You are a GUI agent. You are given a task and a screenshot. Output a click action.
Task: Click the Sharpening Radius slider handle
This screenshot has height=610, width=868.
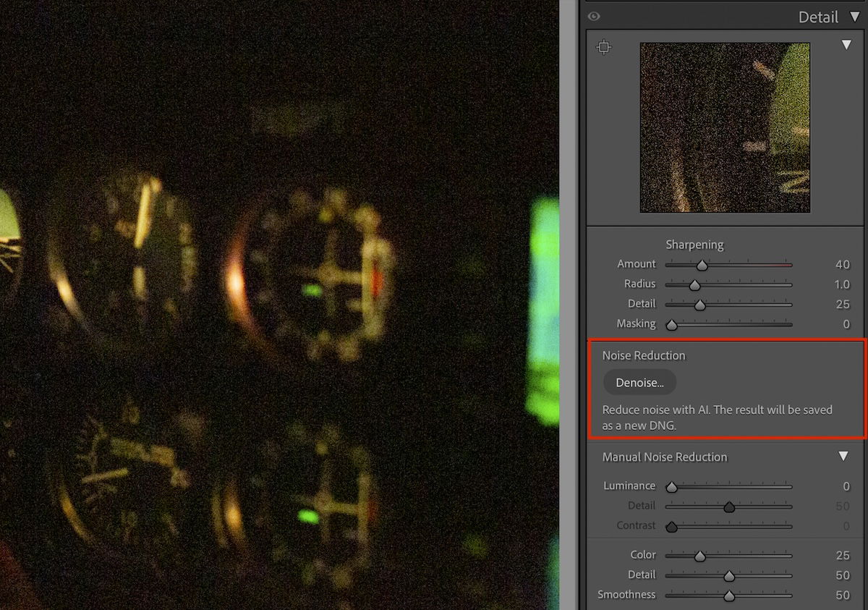[x=695, y=284]
